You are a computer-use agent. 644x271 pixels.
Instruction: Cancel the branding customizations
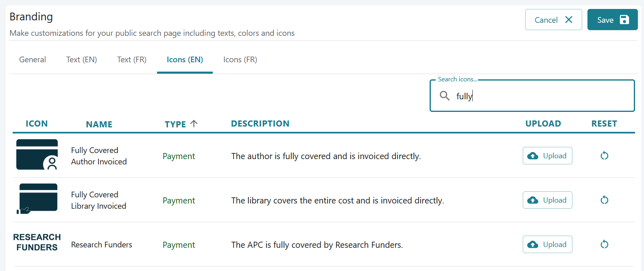[553, 20]
